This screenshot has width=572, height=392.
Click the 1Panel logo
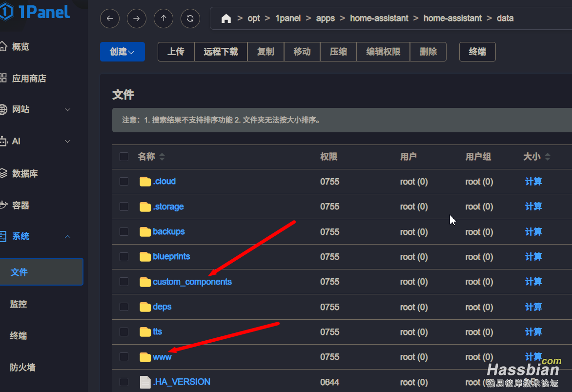pos(35,12)
